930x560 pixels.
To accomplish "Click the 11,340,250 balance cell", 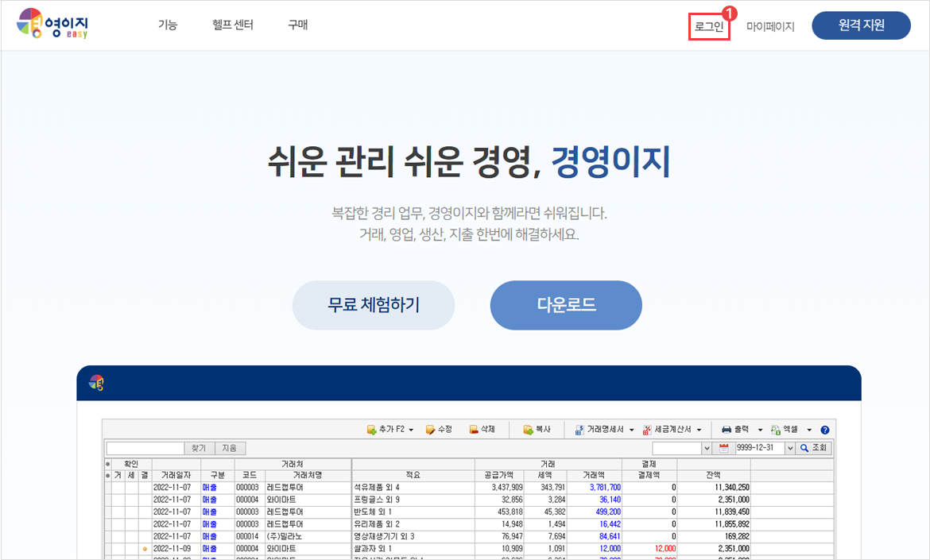I will point(714,488).
